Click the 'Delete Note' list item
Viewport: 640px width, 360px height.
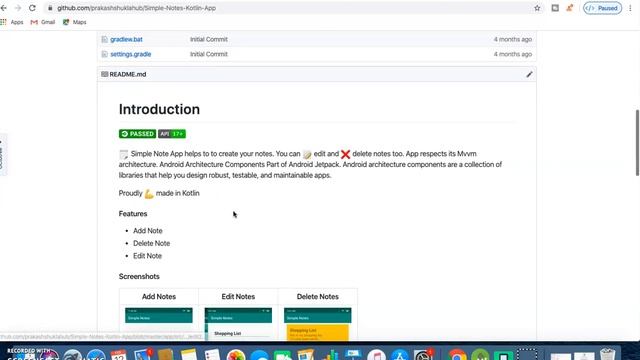pos(151,243)
